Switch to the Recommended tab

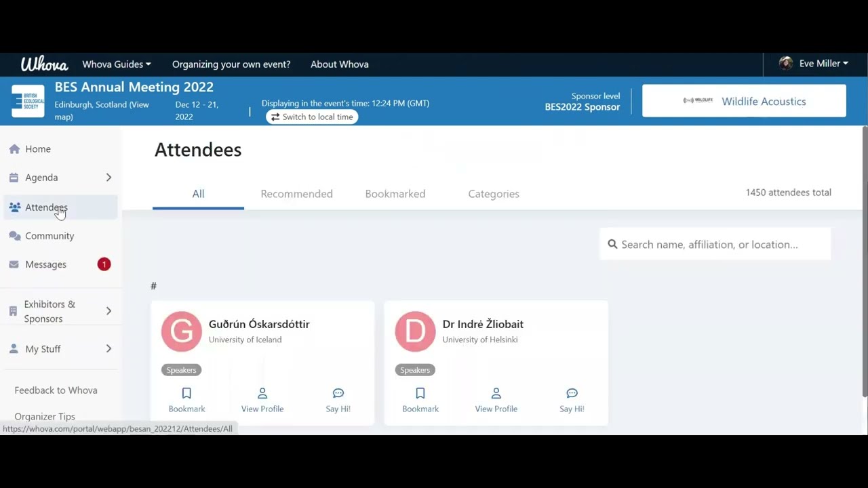[x=296, y=194]
